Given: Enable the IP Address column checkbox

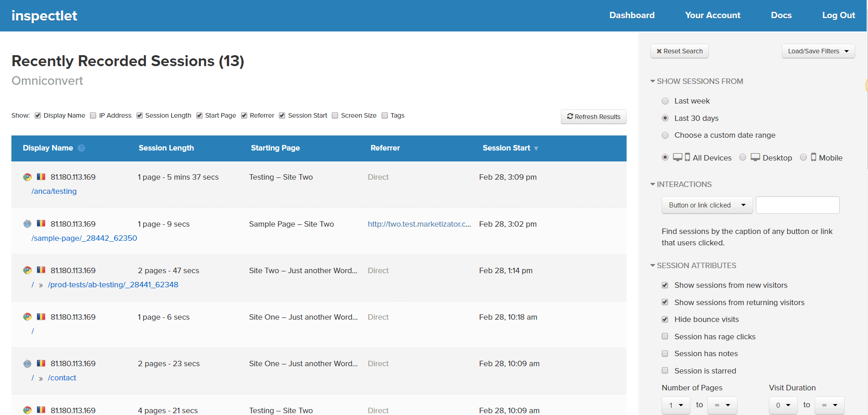Looking at the screenshot, I should coord(93,115).
